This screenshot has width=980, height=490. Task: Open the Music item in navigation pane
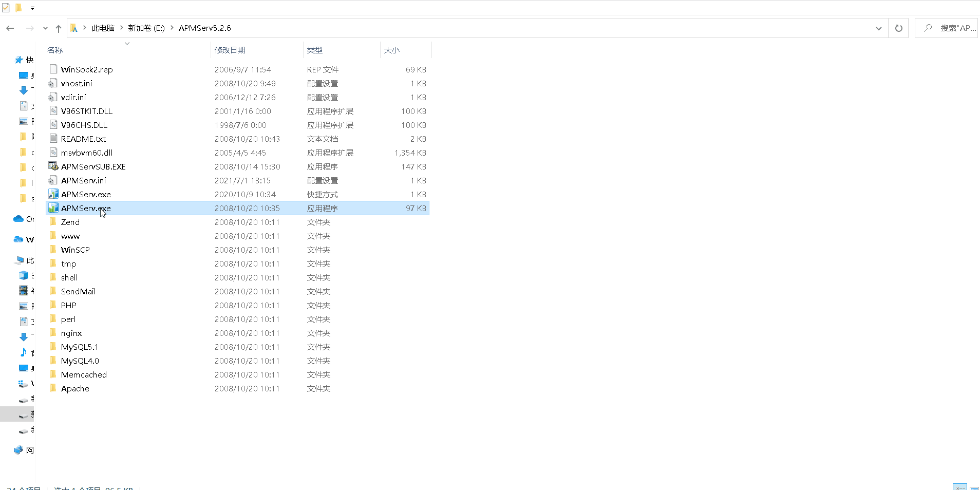(24, 352)
